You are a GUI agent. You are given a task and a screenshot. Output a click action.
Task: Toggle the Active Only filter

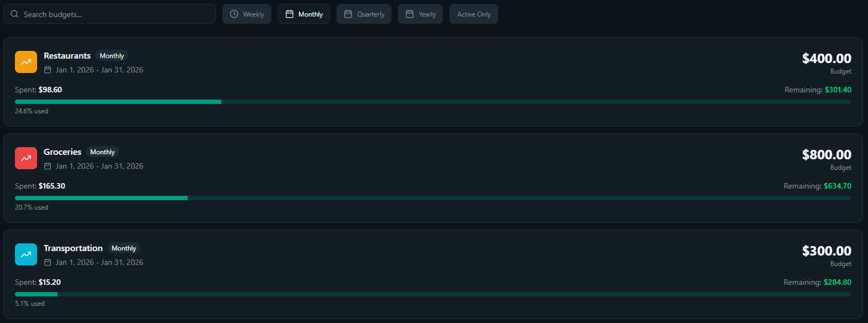point(474,14)
